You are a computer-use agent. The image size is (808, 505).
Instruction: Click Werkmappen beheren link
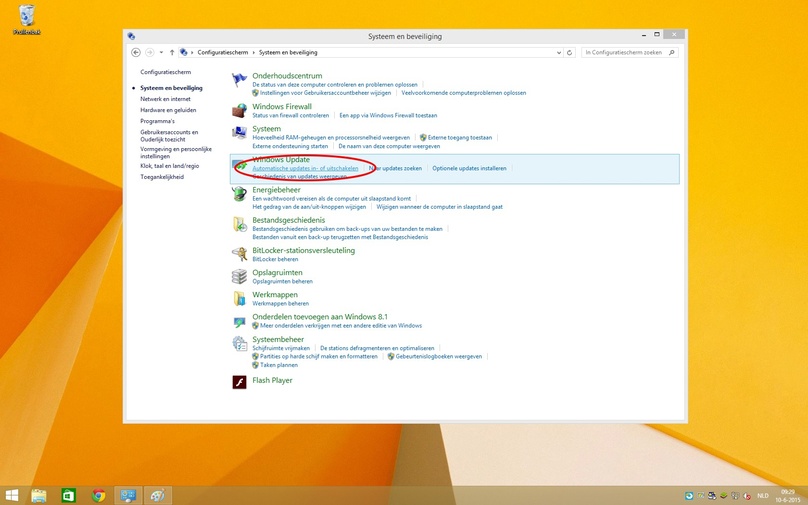click(x=280, y=304)
